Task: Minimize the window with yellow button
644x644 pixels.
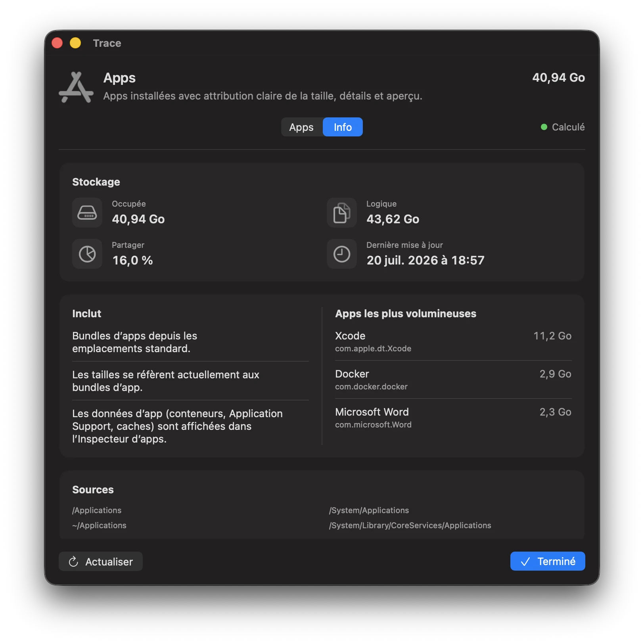Action: click(75, 43)
